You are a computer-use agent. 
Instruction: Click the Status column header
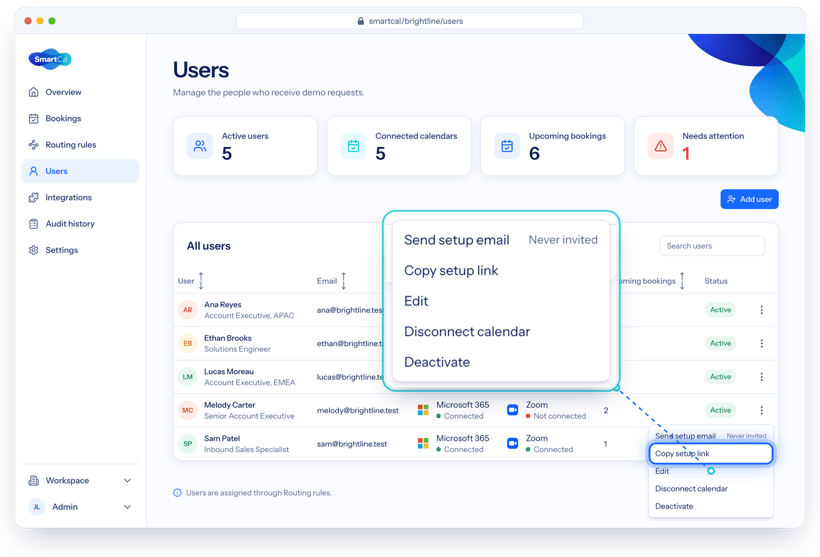[716, 281]
